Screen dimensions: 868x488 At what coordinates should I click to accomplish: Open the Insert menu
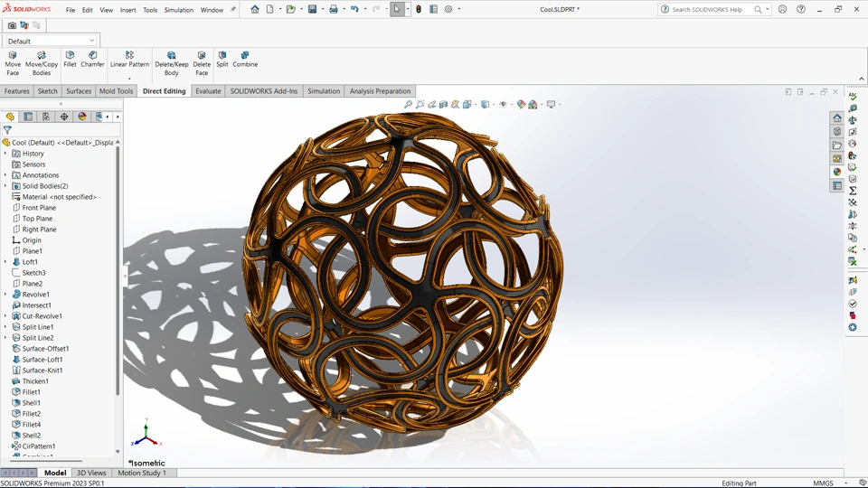(127, 10)
